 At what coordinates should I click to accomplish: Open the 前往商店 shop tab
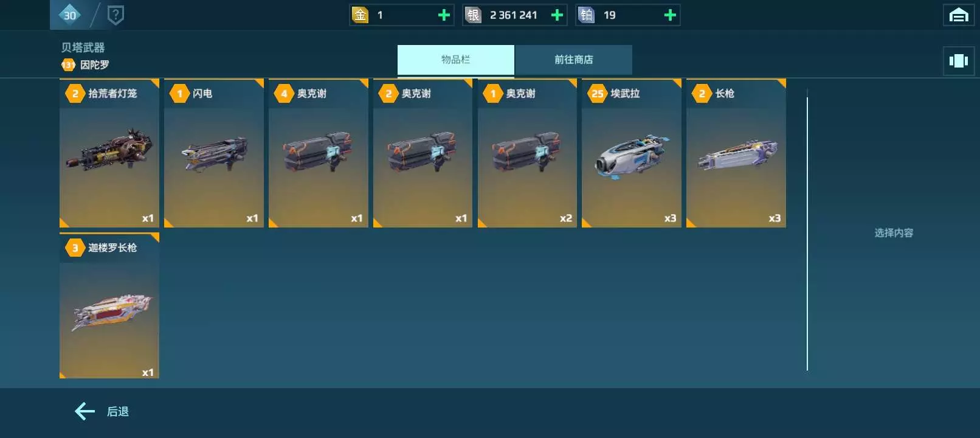(574, 60)
